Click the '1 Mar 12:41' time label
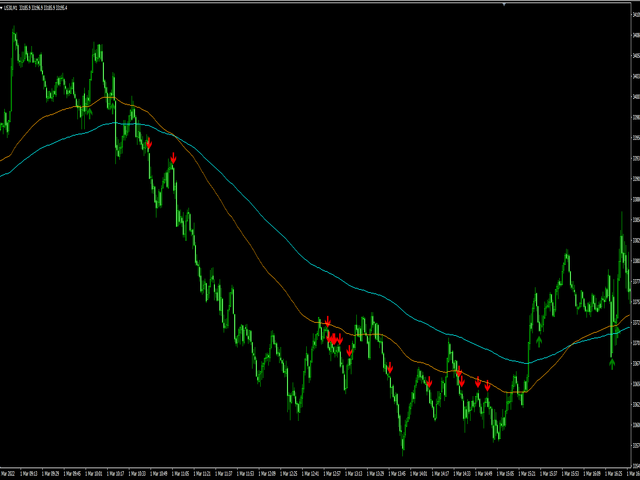This screenshot has width=640, height=480. [310, 474]
